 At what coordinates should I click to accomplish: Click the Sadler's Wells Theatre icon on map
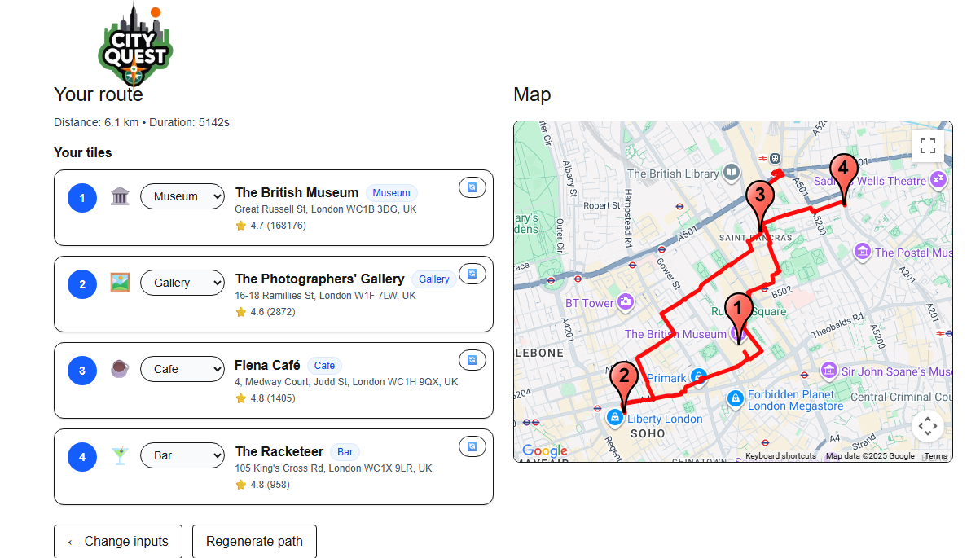point(938,178)
